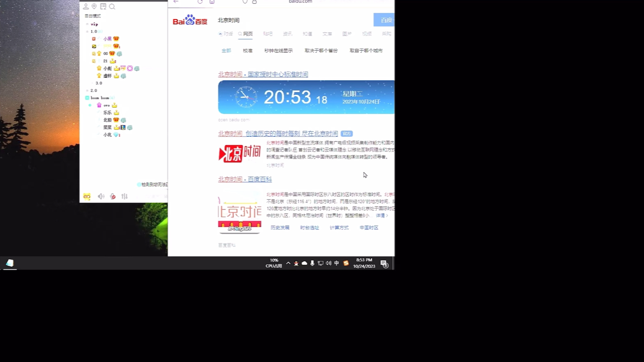
Task: Click the browser home icon
Action: (x=212, y=2)
